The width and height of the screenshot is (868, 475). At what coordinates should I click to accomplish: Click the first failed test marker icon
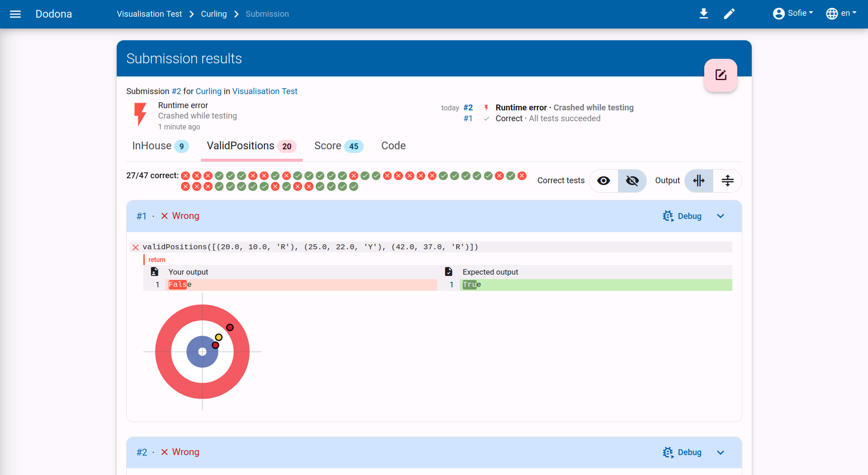coord(185,176)
